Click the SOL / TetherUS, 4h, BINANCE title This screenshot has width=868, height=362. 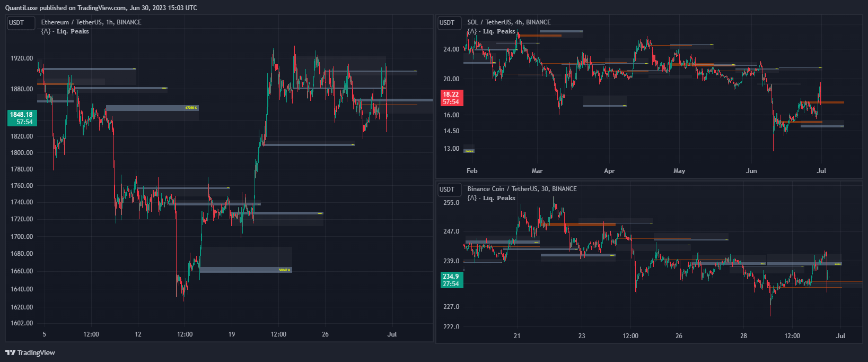pyautogui.click(x=509, y=22)
